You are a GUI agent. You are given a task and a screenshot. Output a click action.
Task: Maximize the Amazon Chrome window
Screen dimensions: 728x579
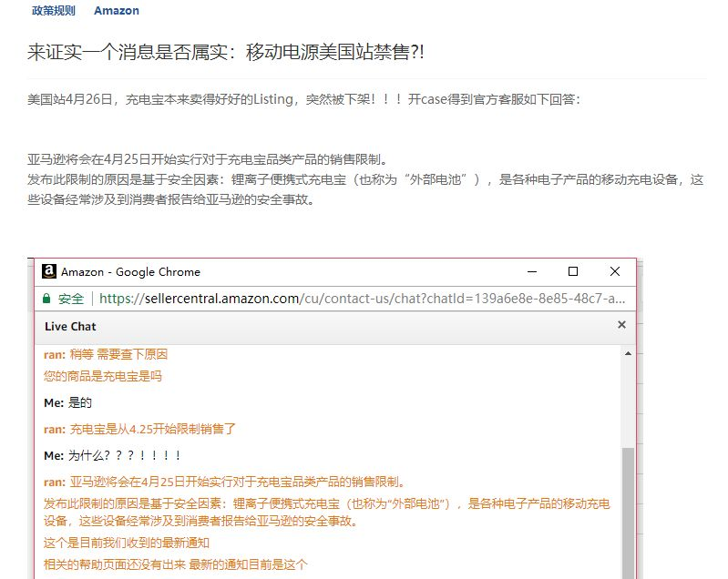tap(573, 271)
